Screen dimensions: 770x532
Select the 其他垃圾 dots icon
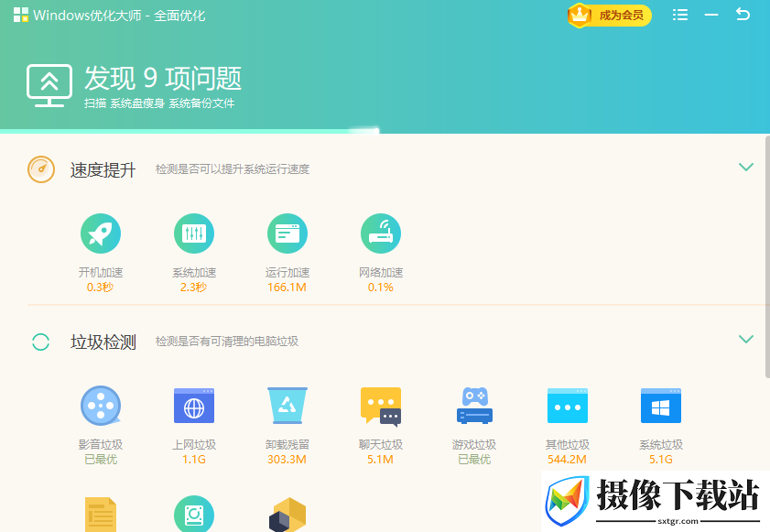pyautogui.click(x=568, y=406)
